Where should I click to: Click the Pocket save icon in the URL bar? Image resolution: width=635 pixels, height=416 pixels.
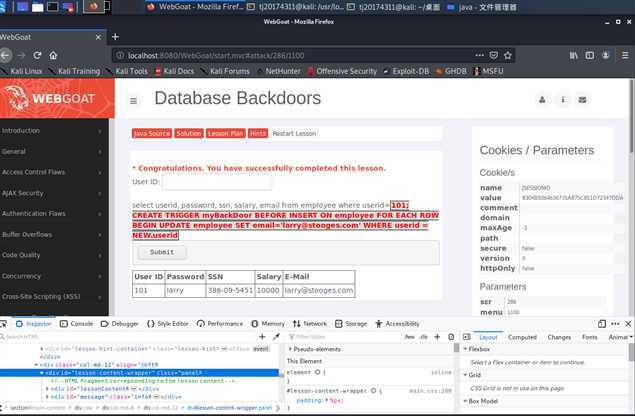pos(494,55)
